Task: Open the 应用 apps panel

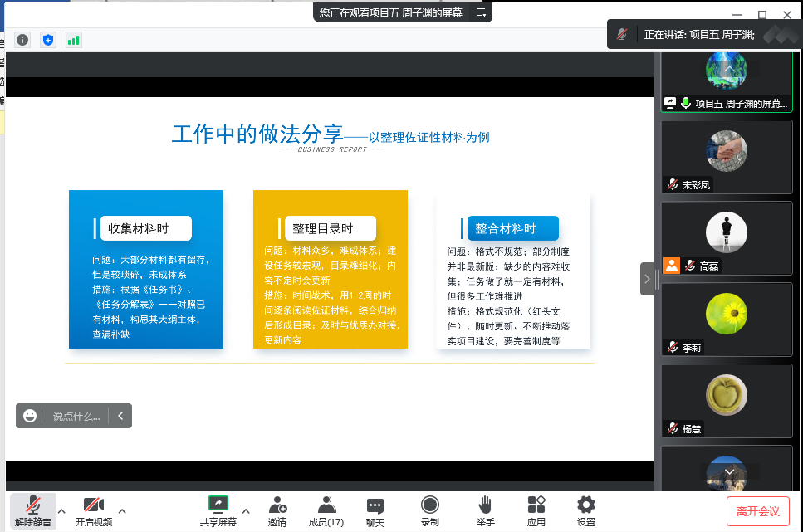Action: tap(536, 511)
